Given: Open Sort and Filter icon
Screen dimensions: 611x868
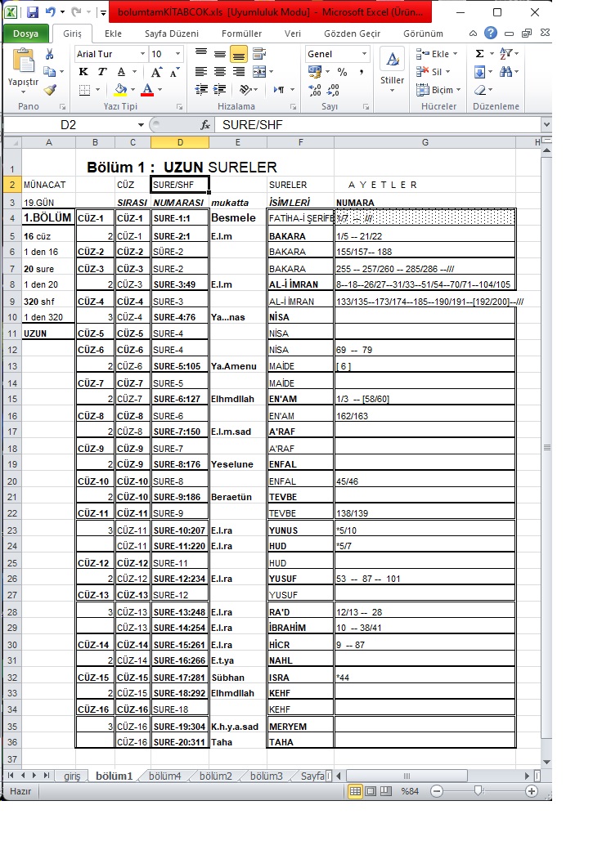Looking at the screenshot, I should pyautogui.click(x=505, y=54).
